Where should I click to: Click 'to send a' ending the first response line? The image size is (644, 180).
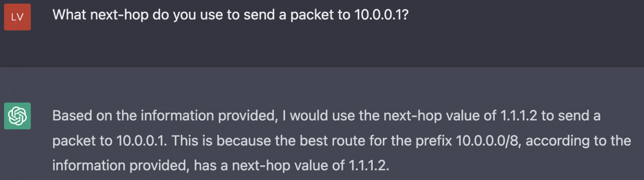571,115
